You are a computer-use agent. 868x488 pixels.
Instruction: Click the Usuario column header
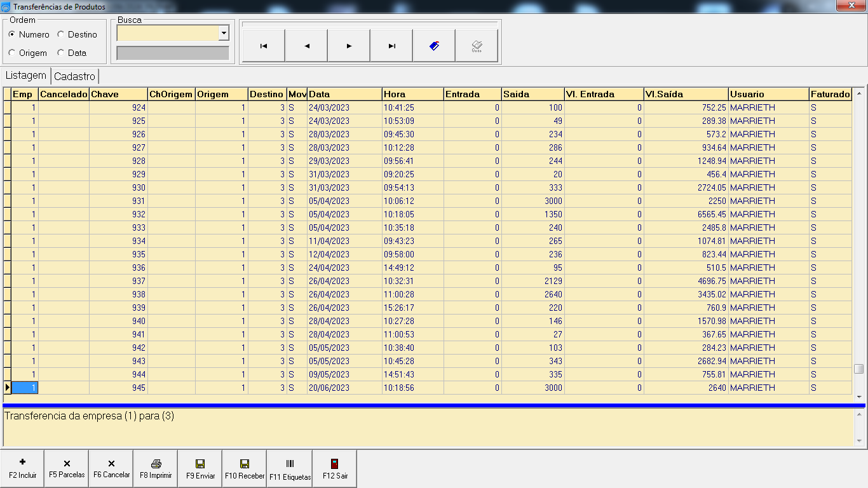point(769,94)
